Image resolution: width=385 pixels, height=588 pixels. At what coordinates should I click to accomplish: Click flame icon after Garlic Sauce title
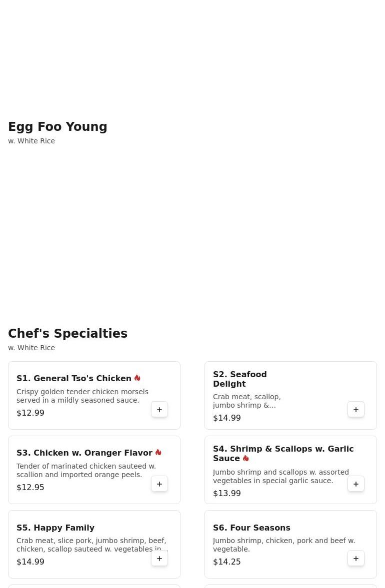point(246,458)
